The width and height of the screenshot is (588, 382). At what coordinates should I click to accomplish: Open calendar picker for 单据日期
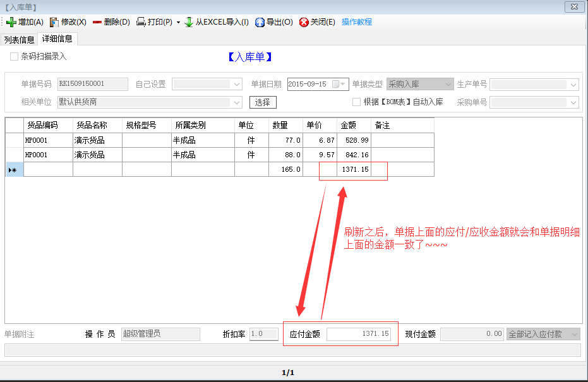click(337, 84)
